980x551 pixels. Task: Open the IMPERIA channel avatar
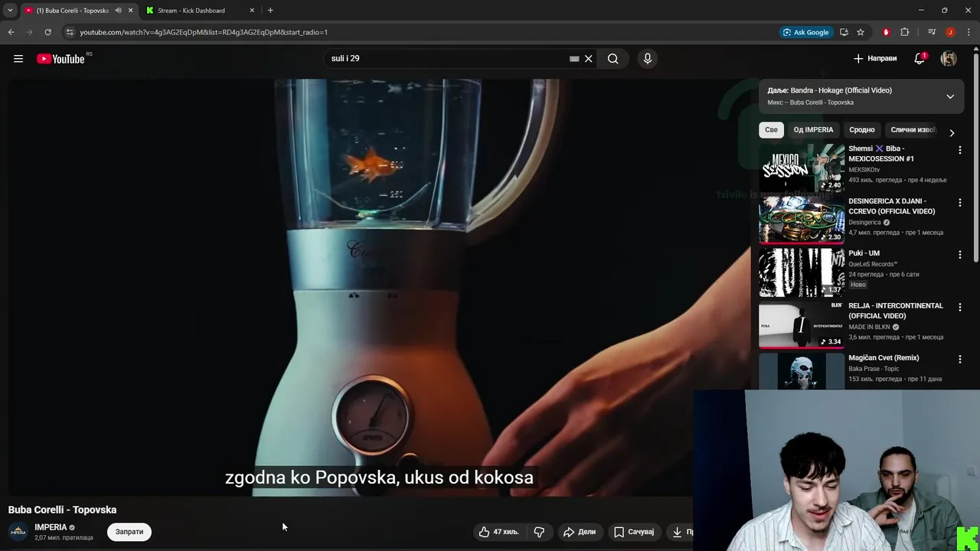tap(18, 531)
